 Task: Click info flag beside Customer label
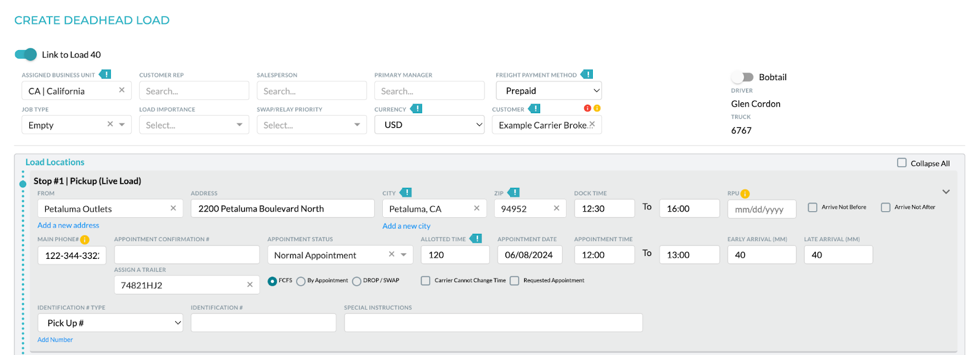pyautogui.click(x=534, y=109)
